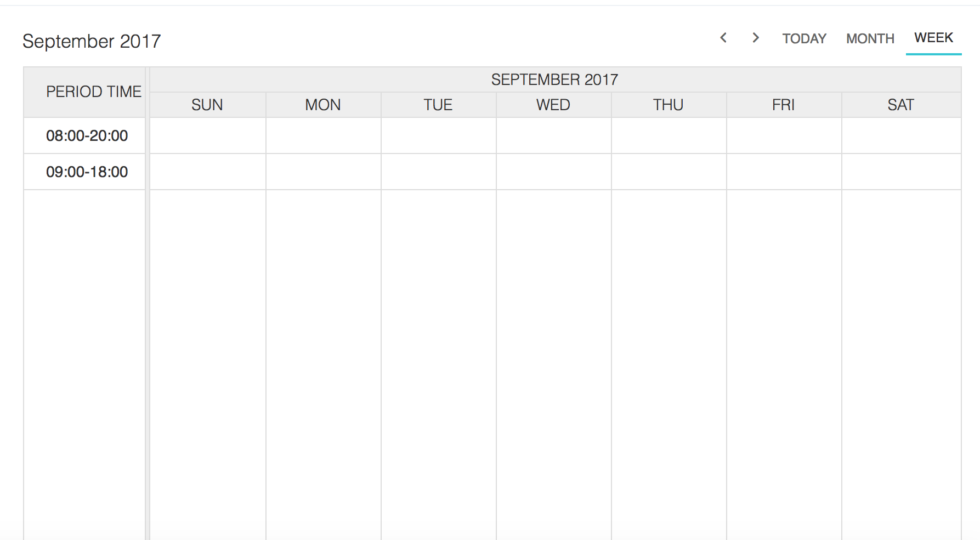Select the TODAY navigation option
Image resolution: width=980 pixels, height=540 pixels.
coord(804,38)
